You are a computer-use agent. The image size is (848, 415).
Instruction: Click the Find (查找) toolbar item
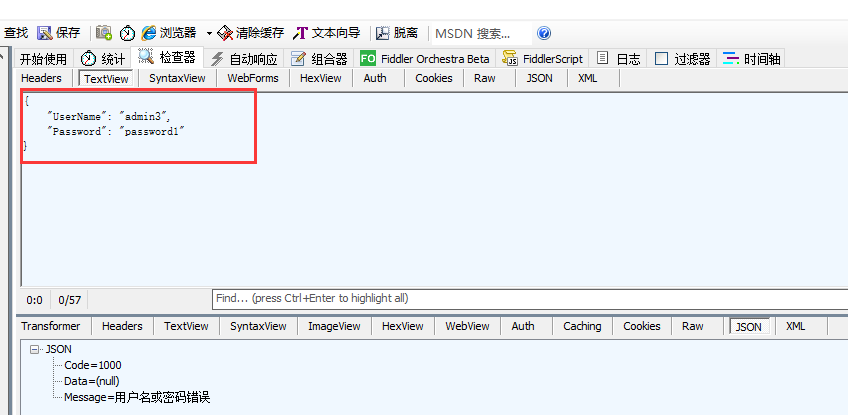coord(16,33)
